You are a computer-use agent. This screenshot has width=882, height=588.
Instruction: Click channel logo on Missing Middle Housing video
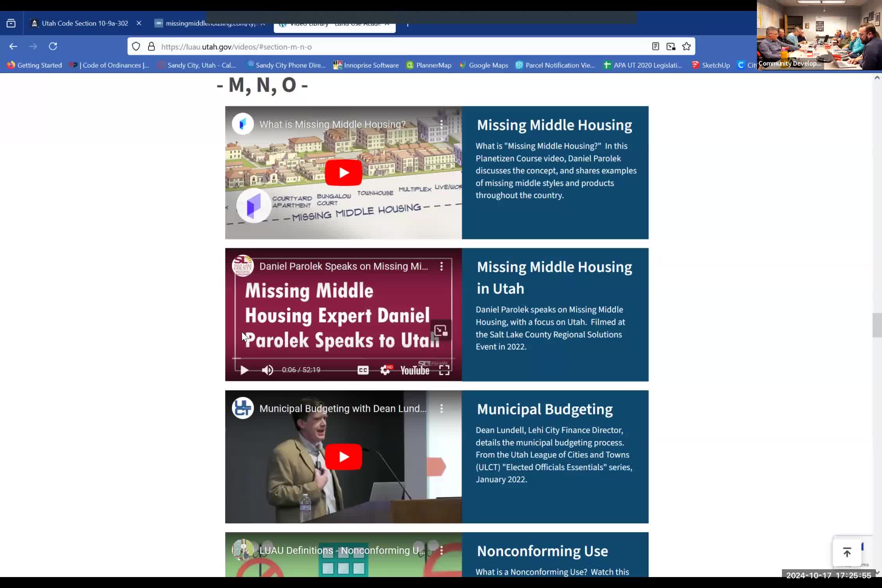tap(243, 124)
